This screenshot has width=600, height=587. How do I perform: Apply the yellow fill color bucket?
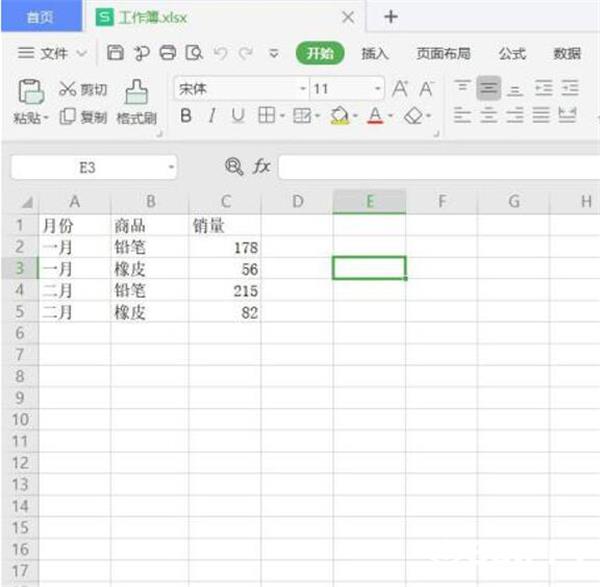click(x=339, y=115)
